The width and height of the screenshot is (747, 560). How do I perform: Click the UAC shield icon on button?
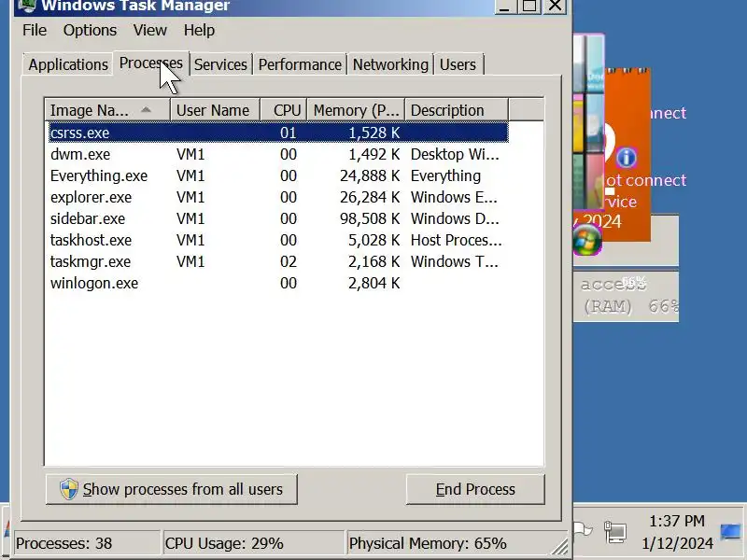tap(68, 489)
